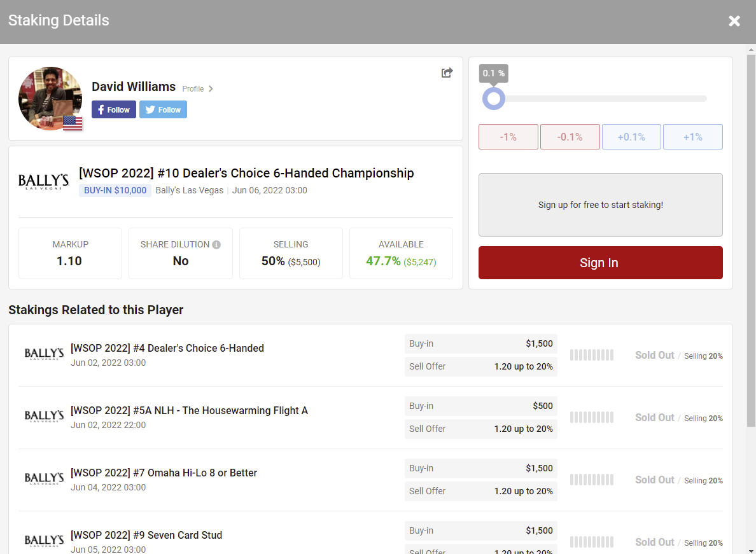This screenshot has height=554, width=756.
Task: Click the date Jun 06, 2022 03:00
Action: pyautogui.click(x=270, y=190)
